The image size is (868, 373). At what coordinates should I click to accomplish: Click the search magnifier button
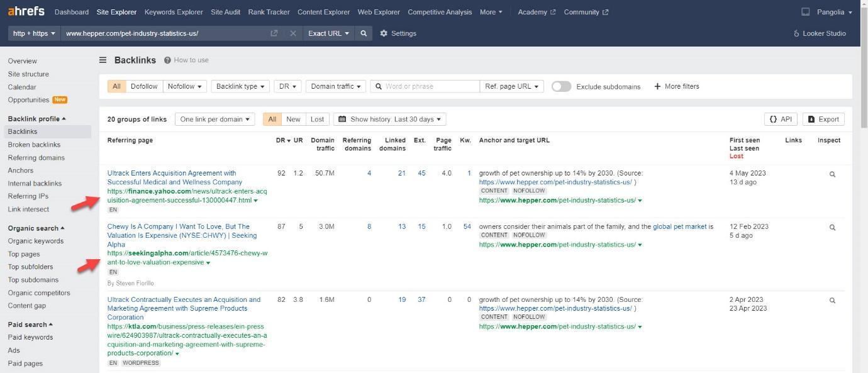tap(364, 33)
